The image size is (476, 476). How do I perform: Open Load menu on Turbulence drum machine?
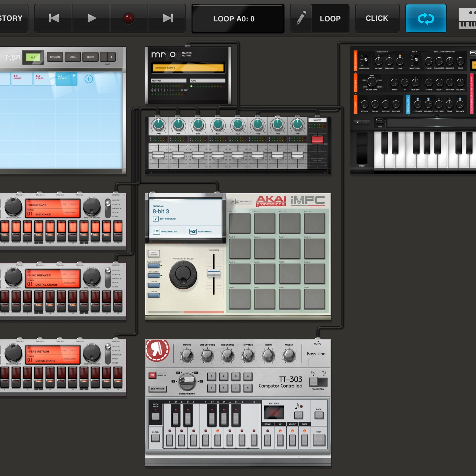pos(64,204)
